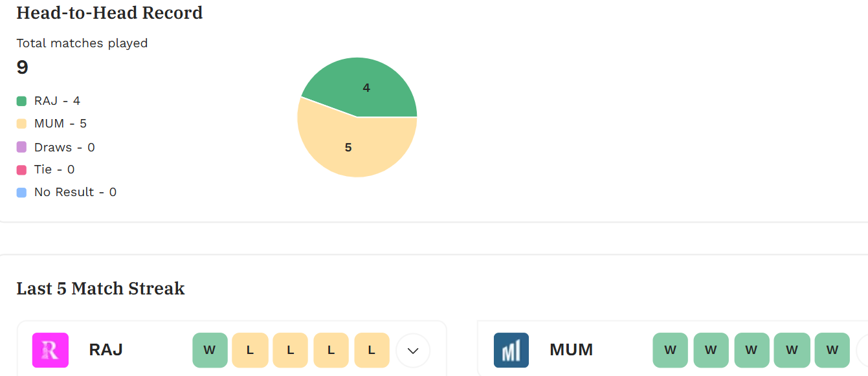The image size is (868, 376).
Task: Click the last W badge in MUM streak
Action: pos(832,350)
